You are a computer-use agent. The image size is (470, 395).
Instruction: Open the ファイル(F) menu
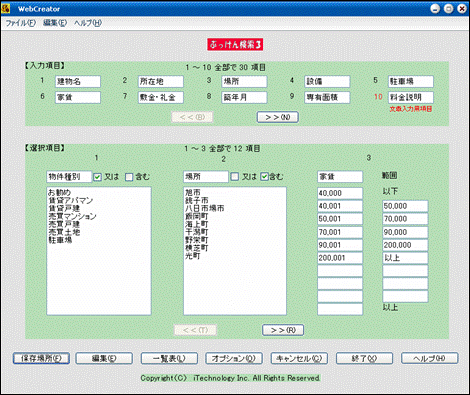[x=21, y=23]
